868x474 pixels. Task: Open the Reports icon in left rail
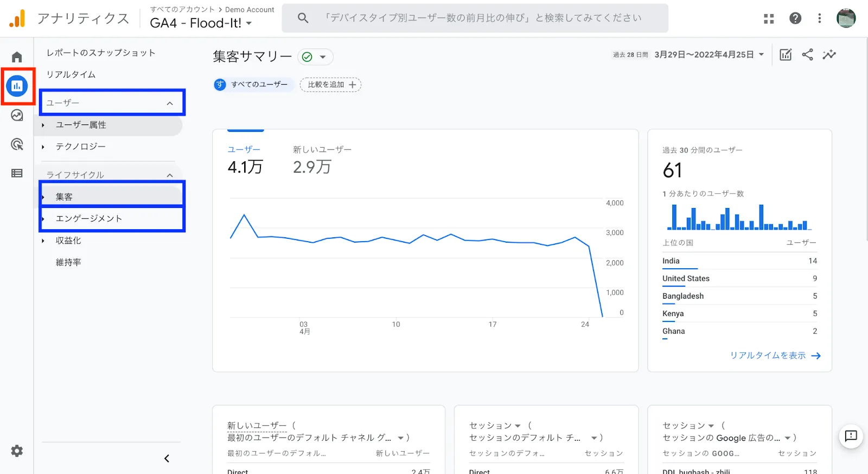click(x=17, y=86)
